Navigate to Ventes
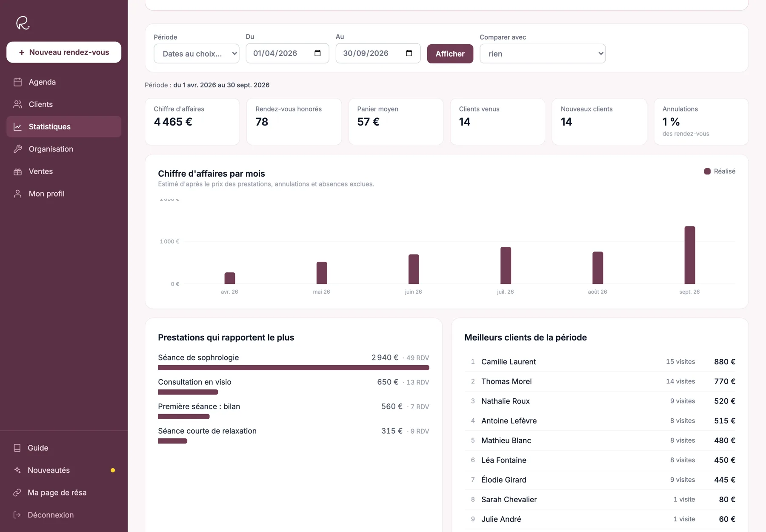 [x=64, y=172]
